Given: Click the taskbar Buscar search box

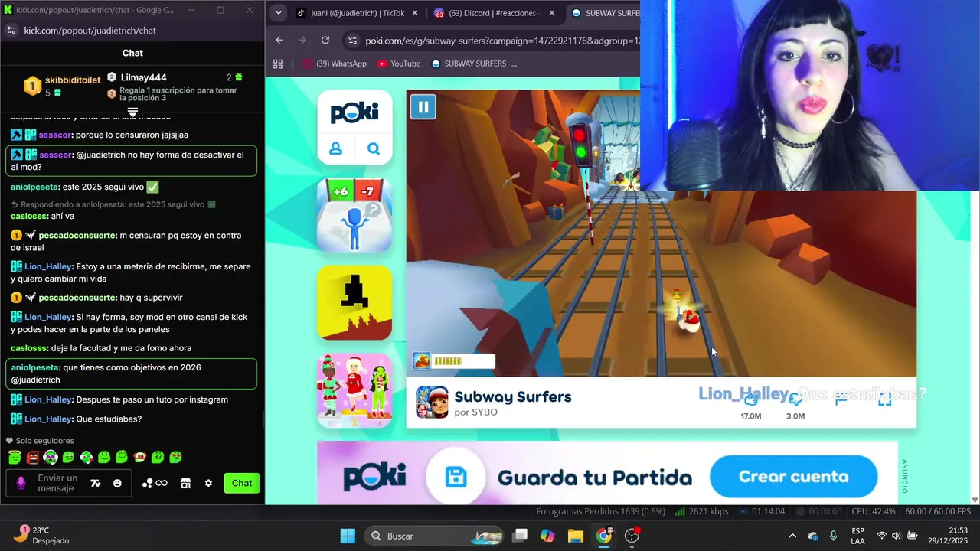Looking at the screenshot, I should point(435,536).
